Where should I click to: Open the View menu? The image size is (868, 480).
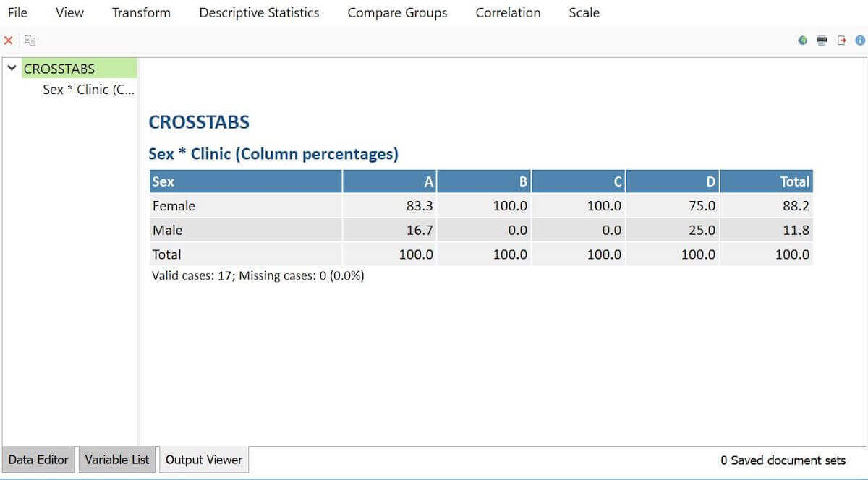click(69, 13)
